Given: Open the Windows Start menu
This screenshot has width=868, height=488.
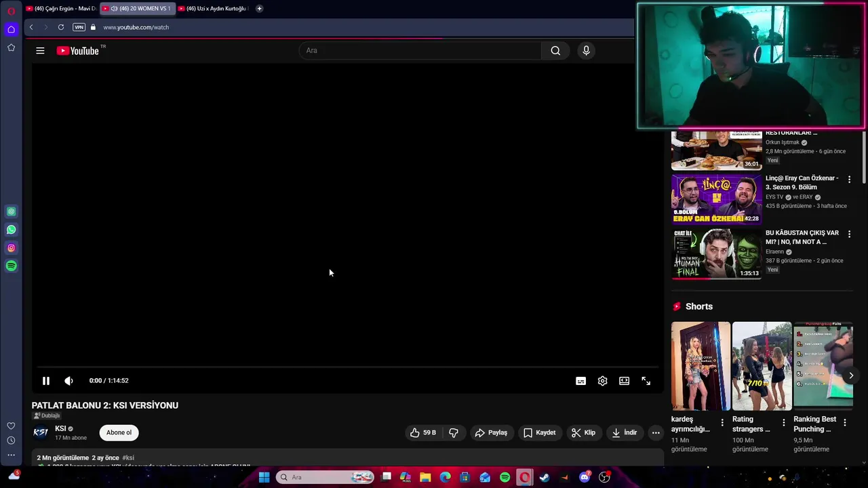Looking at the screenshot, I should [x=264, y=477].
